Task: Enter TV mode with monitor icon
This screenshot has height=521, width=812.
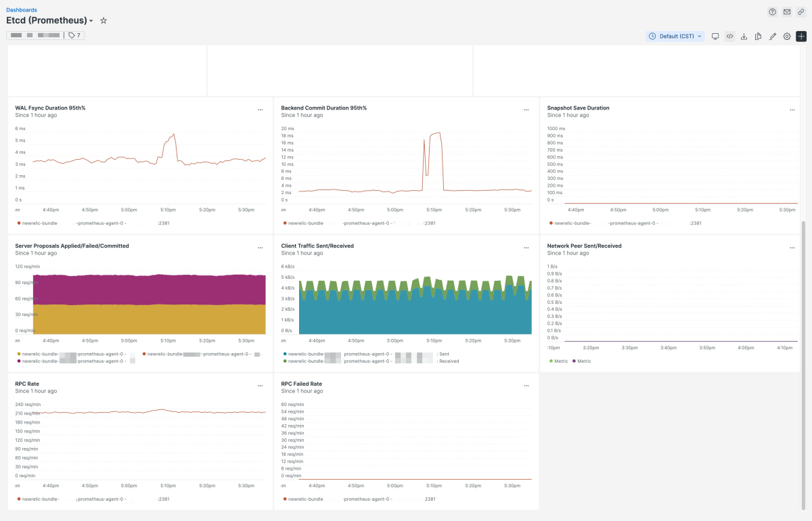Action: (715, 37)
